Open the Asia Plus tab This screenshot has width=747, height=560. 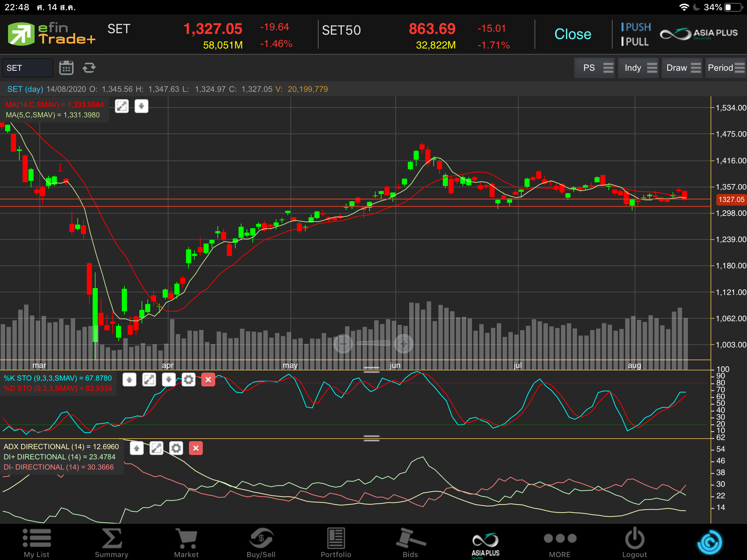(485, 545)
